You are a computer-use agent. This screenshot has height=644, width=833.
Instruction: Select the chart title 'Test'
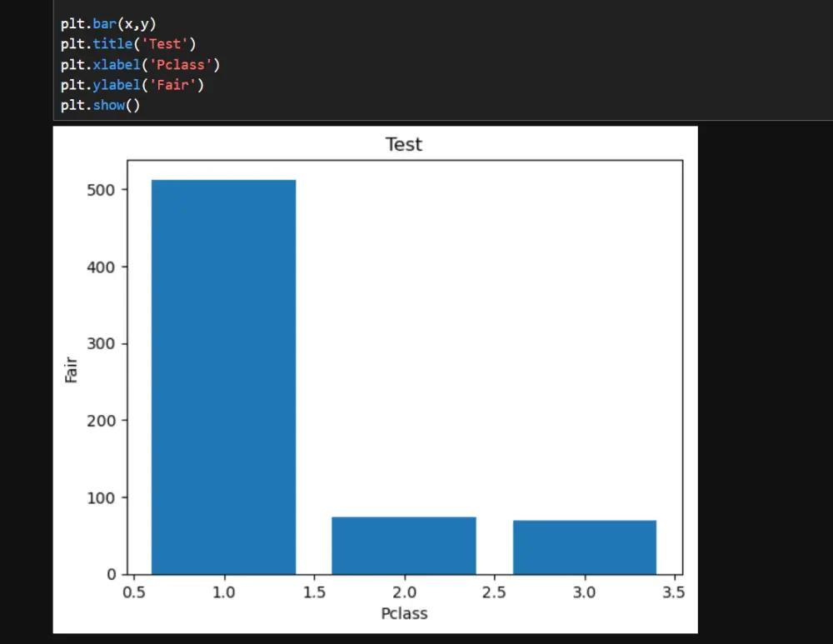pos(404,144)
